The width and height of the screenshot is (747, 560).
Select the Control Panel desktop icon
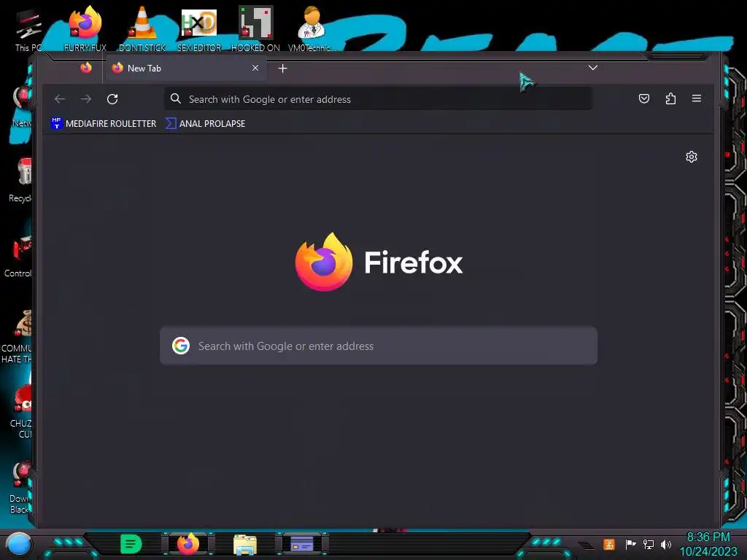18,256
